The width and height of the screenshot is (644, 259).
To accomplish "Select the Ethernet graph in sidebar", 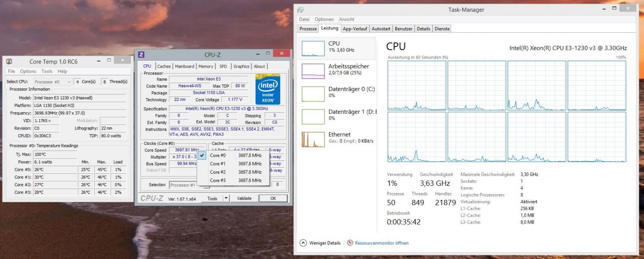I will 313,140.
